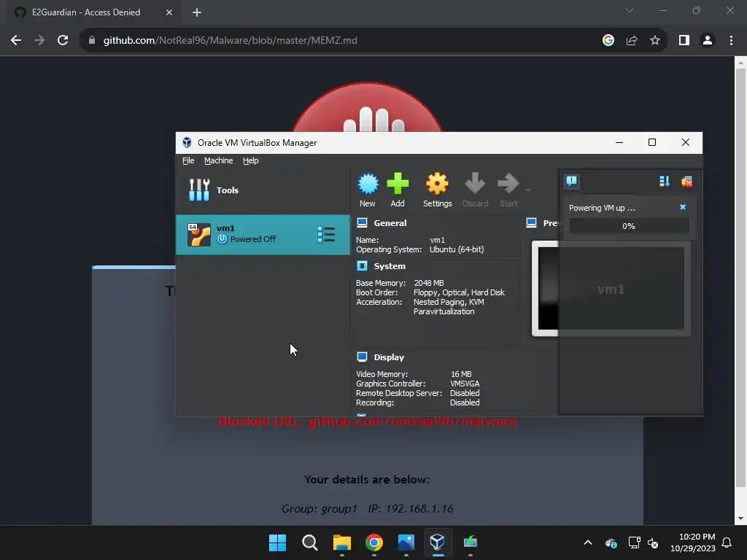Open Chrome tab search chevron
The width and height of the screenshot is (747, 560).
(630, 10)
